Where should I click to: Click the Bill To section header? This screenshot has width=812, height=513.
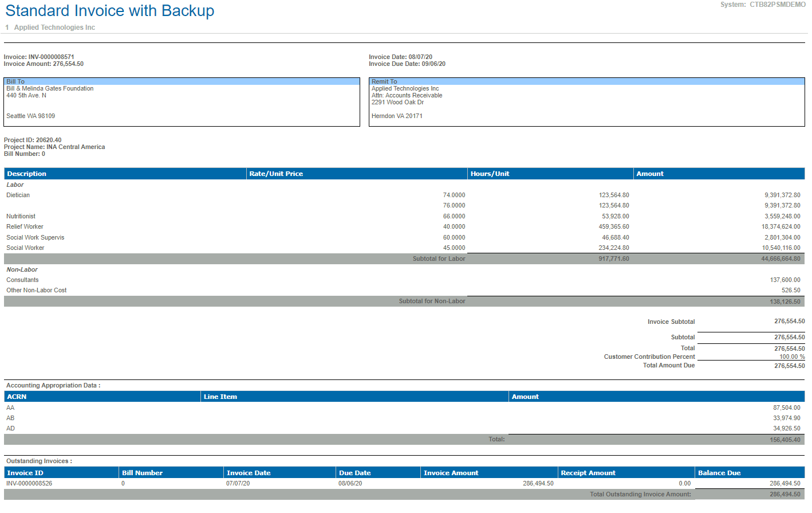pyautogui.click(x=15, y=81)
